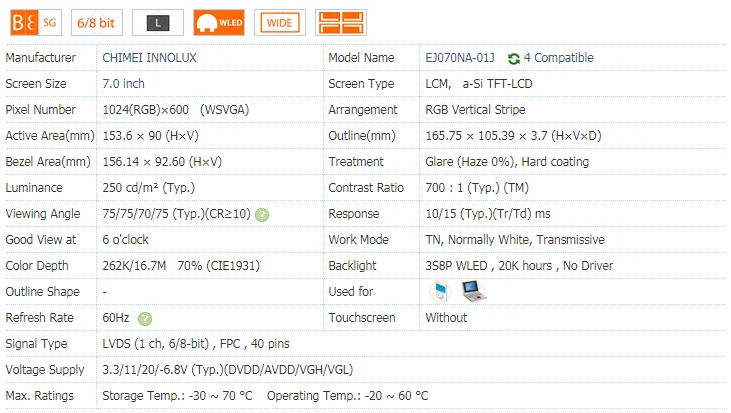Click the 'Manufacturer' row label

(x=41, y=58)
